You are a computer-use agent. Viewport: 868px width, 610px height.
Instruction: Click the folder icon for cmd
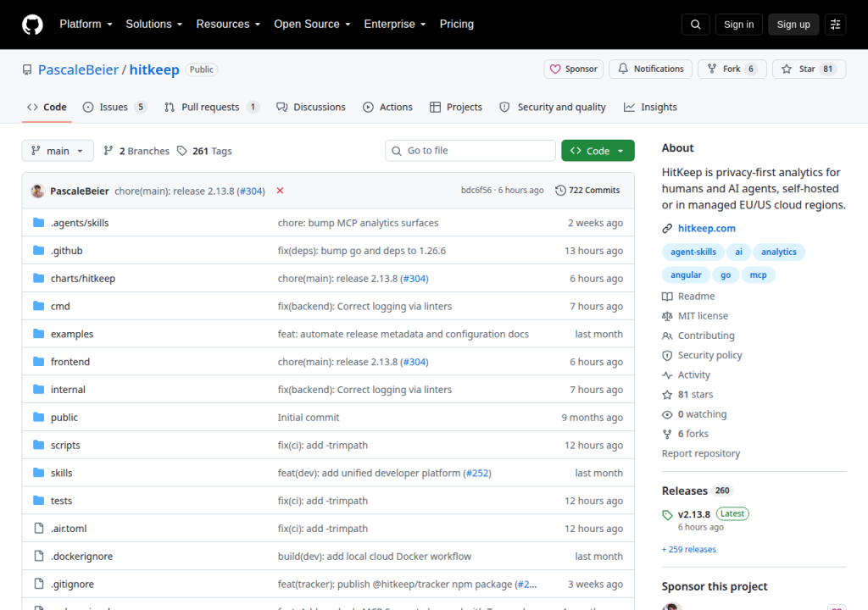point(38,306)
